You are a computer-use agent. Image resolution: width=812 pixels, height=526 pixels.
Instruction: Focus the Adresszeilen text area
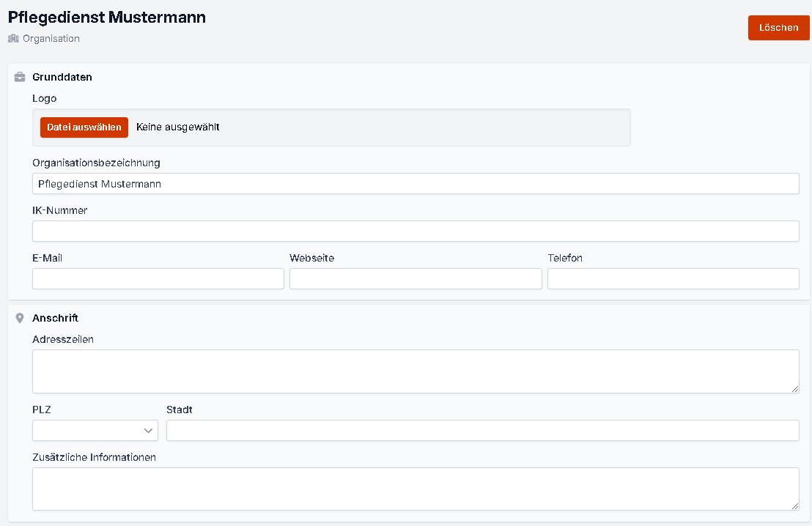416,371
